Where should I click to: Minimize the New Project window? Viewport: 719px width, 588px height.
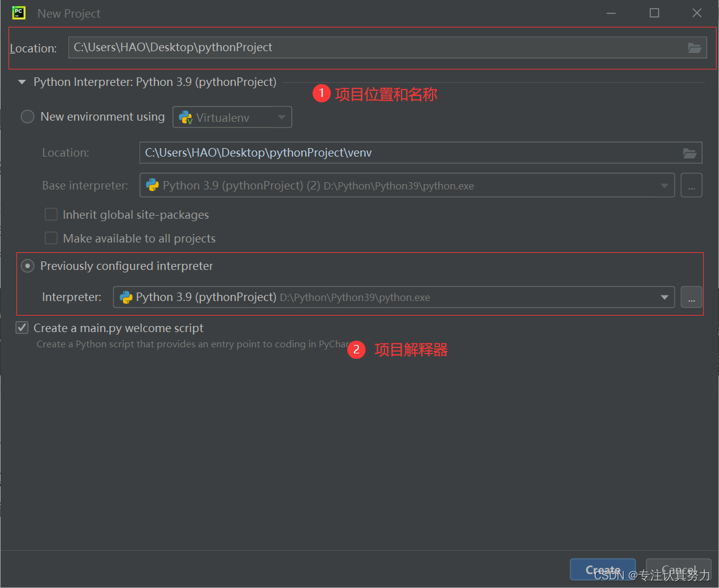click(x=611, y=13)
